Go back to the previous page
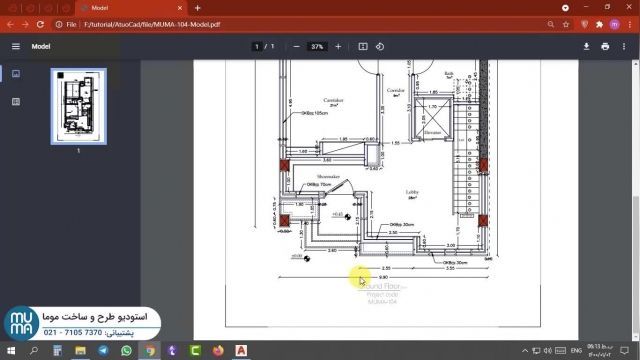Image resolution: width=640 pixels, height=360 pixels. [10, 24]
